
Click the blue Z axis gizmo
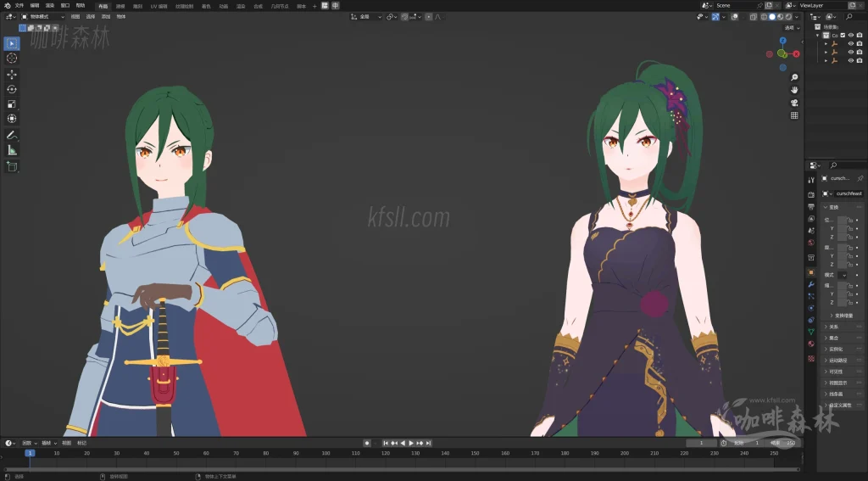pos(782,41)
